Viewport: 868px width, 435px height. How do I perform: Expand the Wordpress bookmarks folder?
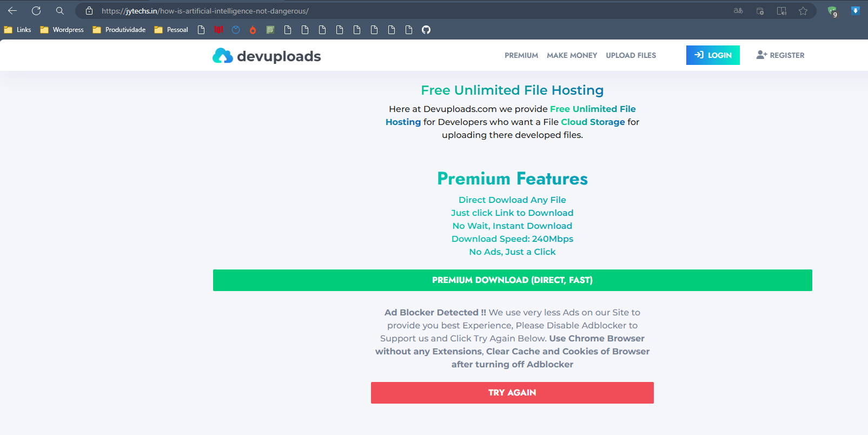click(62, 30)
